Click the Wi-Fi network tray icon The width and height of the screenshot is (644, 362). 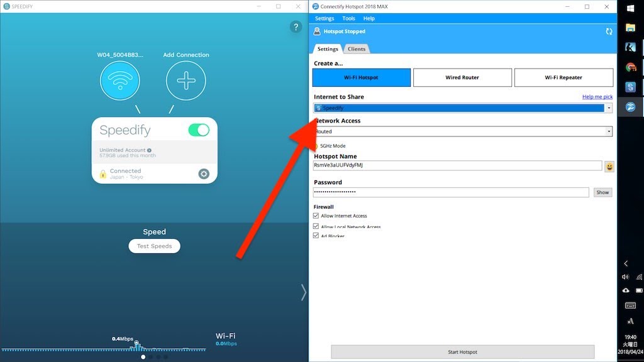click(640, 277)
